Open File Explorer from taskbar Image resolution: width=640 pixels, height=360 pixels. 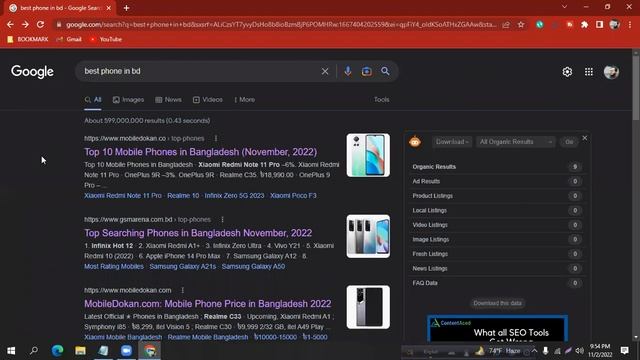[x=80, y=351]
